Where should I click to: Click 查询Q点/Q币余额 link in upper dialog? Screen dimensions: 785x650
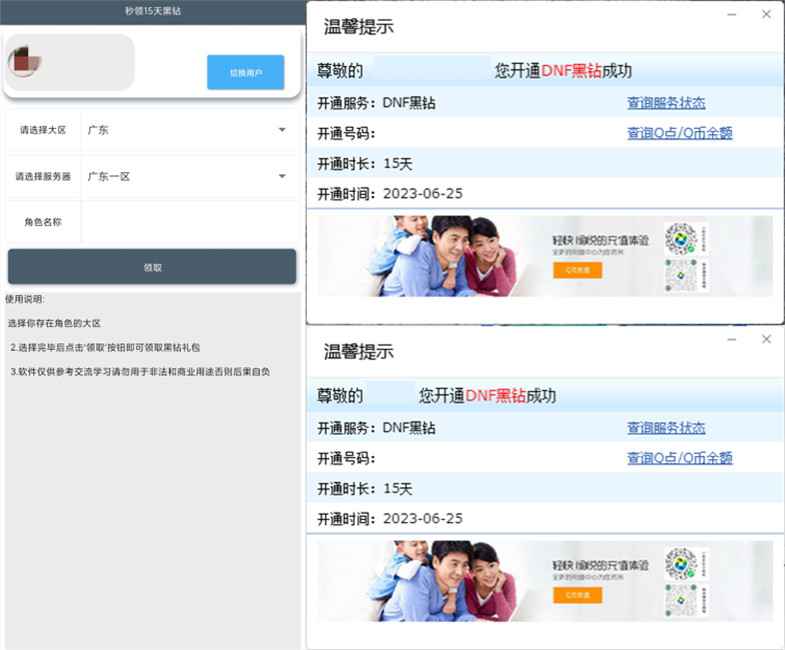coord(679,133)
